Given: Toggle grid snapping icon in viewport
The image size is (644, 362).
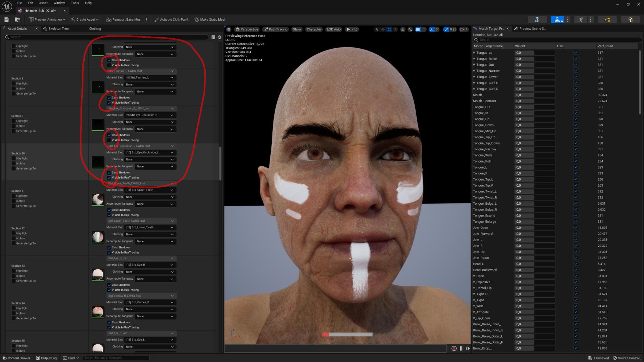Looking at the screenshot, I should pyautogui.click(x=418, y=29).
